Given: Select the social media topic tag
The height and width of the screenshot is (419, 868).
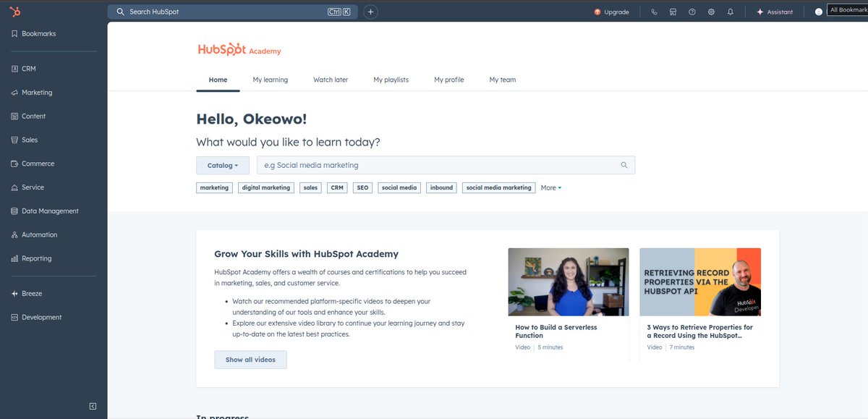Looking at the screenshot, I should coord(399,187).
